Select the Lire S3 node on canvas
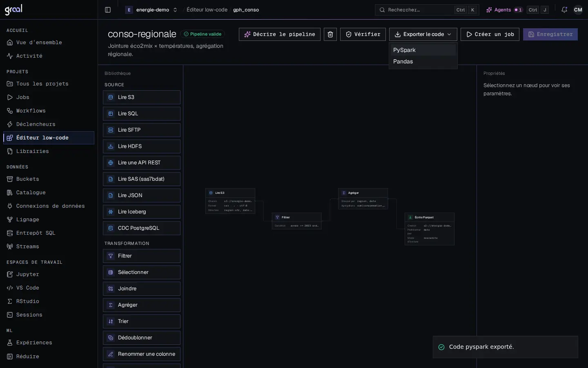Image resolution: width=588 pixels, height=368 pixels. point(230,201)
